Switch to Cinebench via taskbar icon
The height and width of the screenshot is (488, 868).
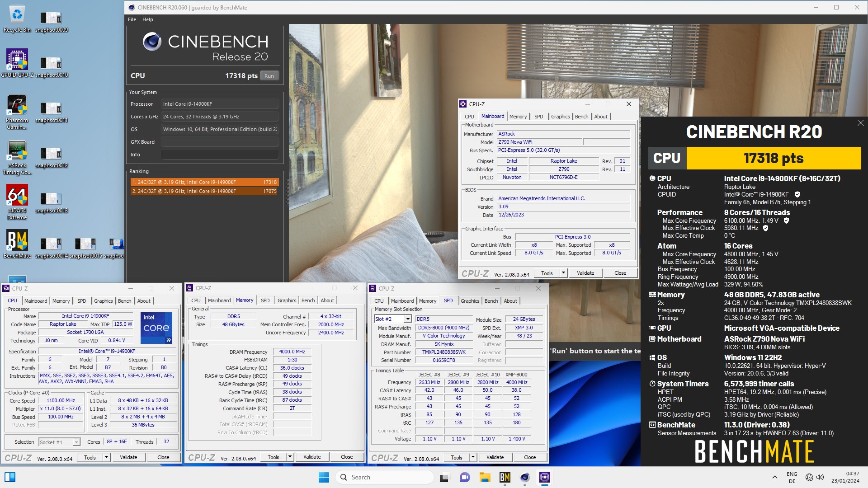(525, 477)
